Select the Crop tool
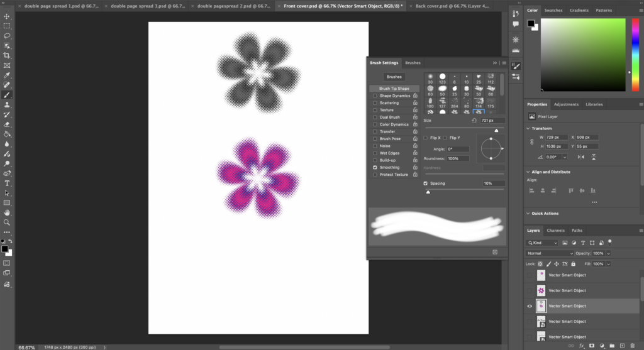The image size is (644, 350). pos(7,55)
